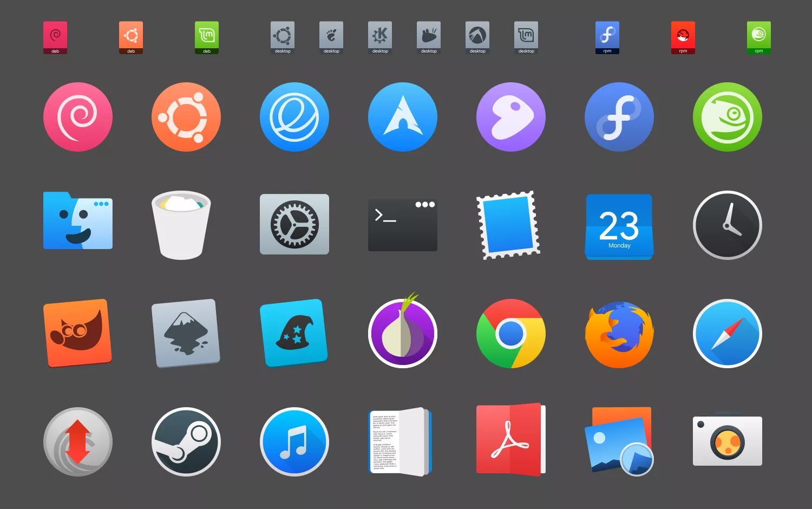
Task: Open the white camera with orange lens
Action: (728, 440)
